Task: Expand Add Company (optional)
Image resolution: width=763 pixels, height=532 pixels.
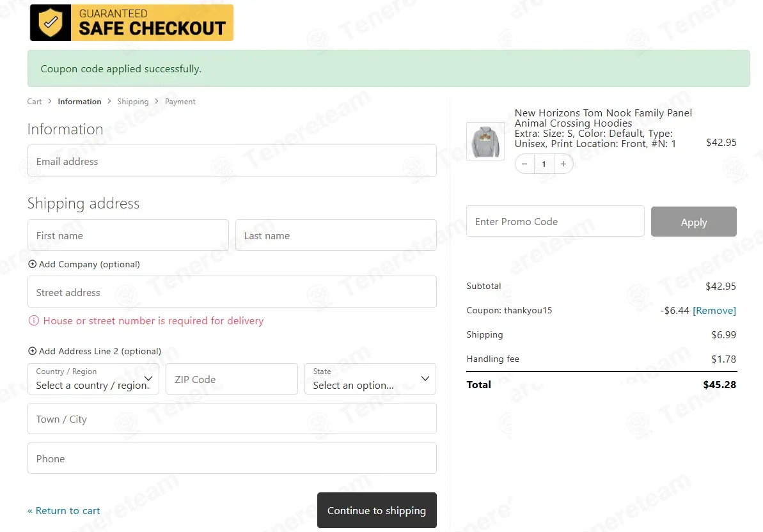Action: [x=84, y=264]
